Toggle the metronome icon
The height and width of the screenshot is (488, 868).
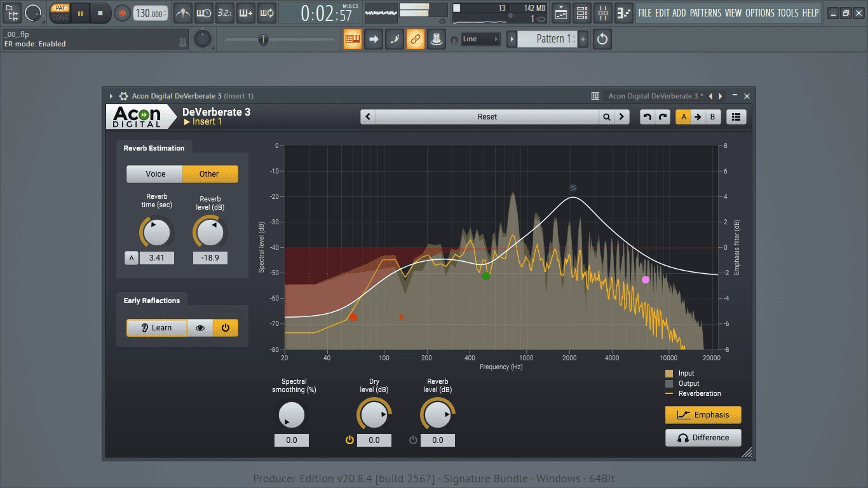tap(183, 13)
